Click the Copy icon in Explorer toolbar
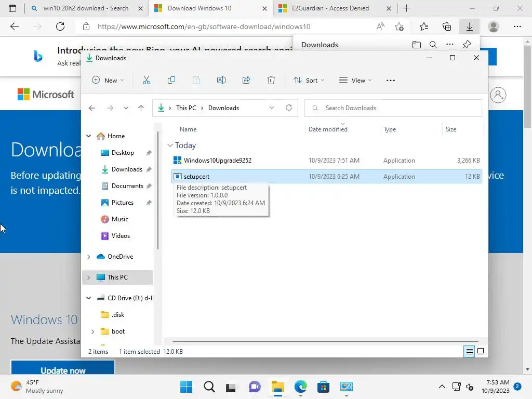This screenshot has width=532, height=399. click(171, 81)
